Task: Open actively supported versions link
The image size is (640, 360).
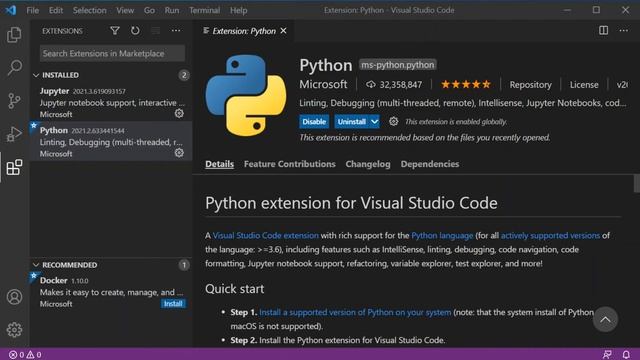Action: [550, 236]
